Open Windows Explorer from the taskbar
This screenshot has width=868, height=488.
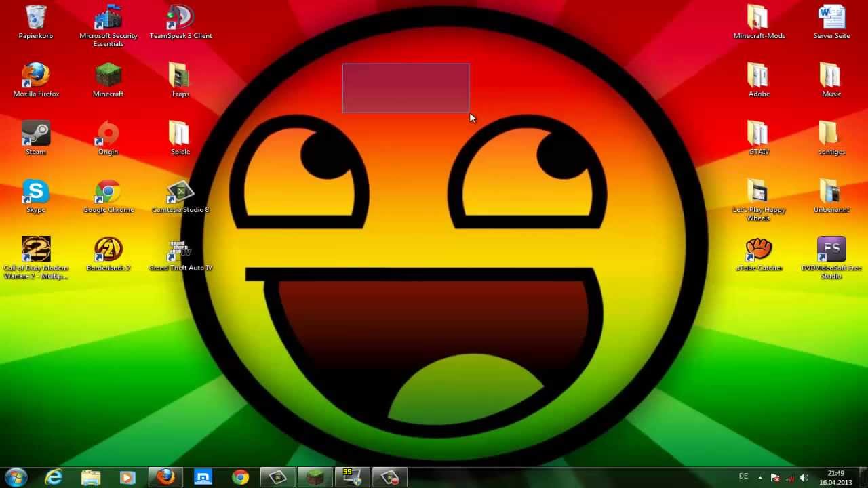pyautogui.click(x=91, y=477)
